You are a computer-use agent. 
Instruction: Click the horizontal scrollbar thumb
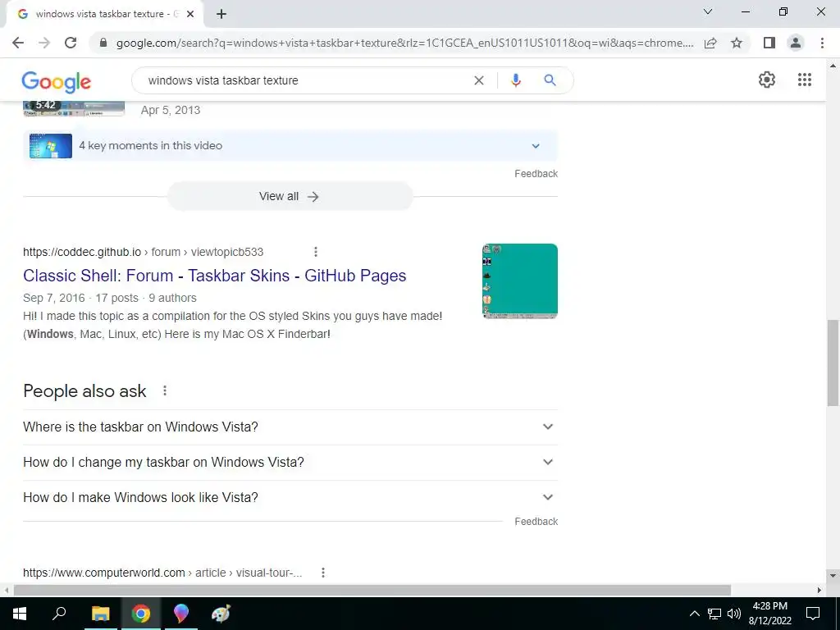coord(372,590)
